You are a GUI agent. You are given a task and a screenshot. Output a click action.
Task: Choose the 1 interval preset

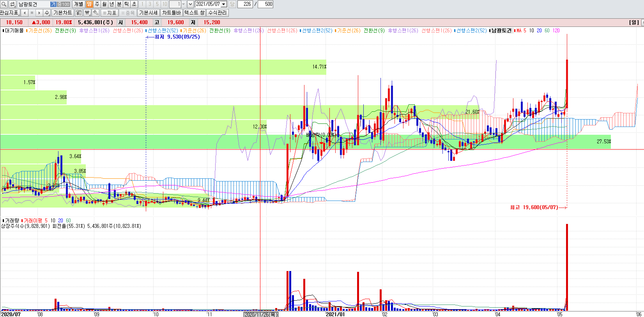pos(142,4)
